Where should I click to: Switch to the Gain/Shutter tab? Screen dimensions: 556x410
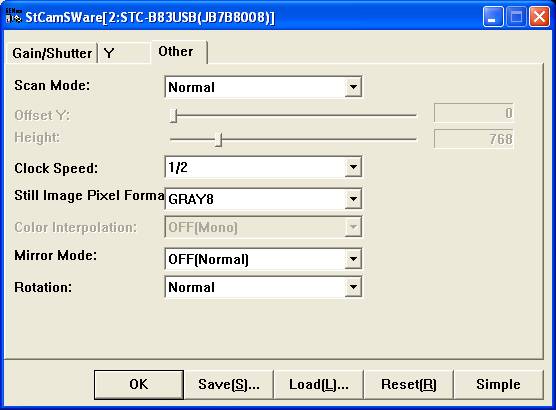[52, 54]
